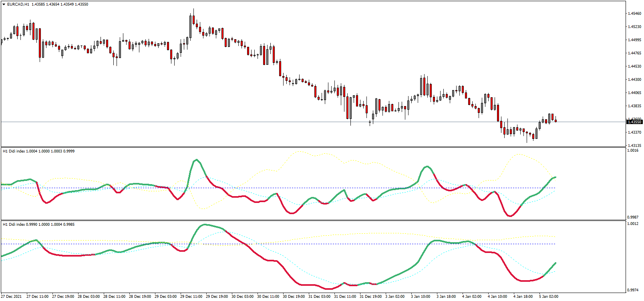The height and width of the screenshot is (301, 644).
Task: Click the 27 Dec 19:00 time label
Action: 63,297
